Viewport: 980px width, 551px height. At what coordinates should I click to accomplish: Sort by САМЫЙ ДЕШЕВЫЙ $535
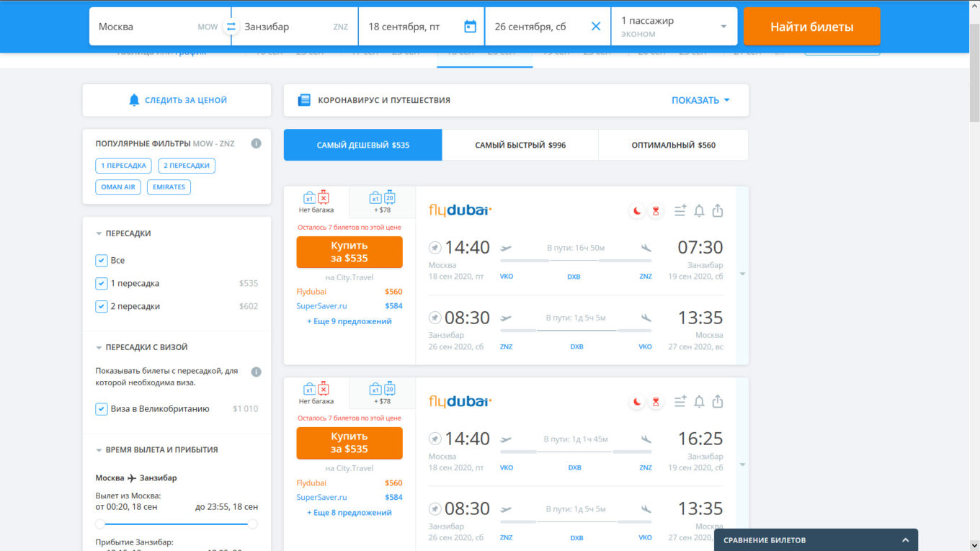[x=363, y=145]
